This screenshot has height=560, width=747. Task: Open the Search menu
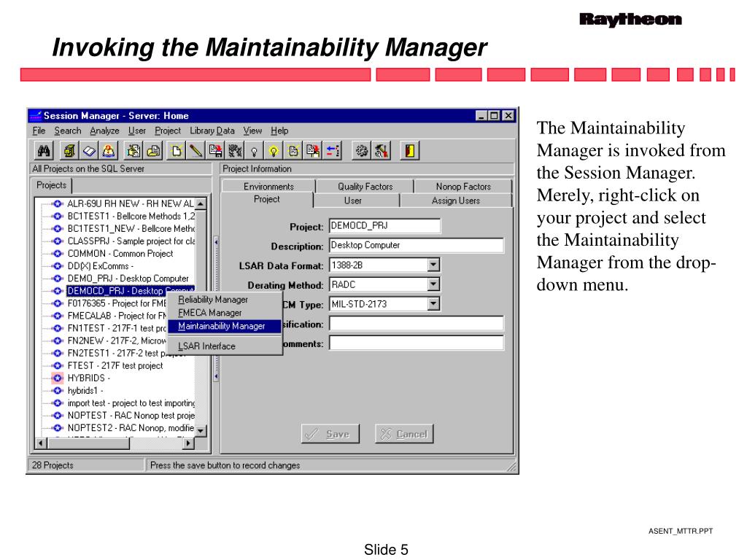coord(68,131)
